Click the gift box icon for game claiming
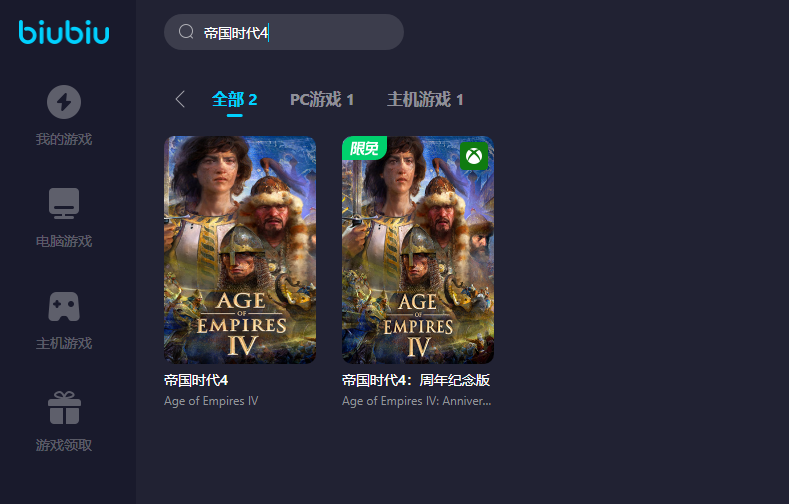The width and height of the screenshot is (789, 504). click(64, 408)
